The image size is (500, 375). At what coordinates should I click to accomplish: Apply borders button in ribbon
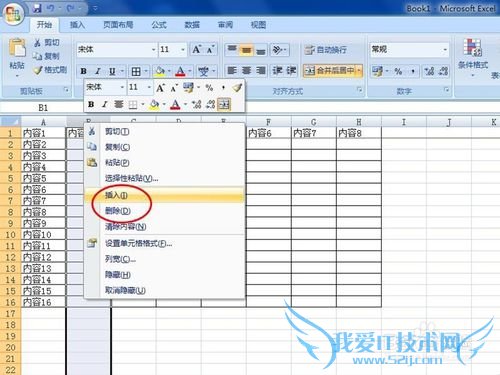(x=136, y=71)
